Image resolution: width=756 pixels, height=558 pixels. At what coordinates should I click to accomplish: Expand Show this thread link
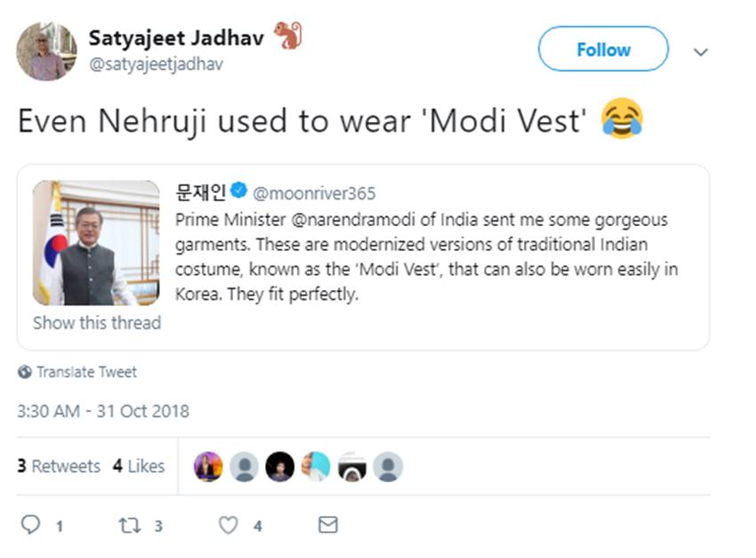tap(97, 323)
